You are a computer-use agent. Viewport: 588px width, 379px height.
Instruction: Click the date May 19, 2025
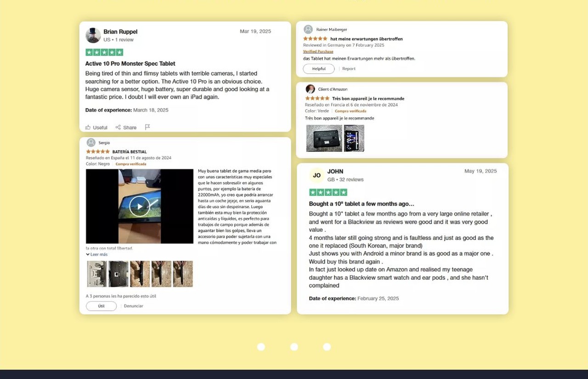481,171
